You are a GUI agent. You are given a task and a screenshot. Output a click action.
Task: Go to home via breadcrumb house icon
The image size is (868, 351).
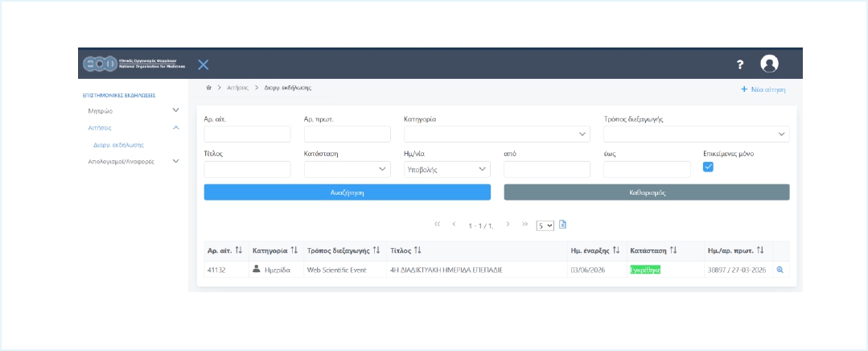click(x=208, y=87)
